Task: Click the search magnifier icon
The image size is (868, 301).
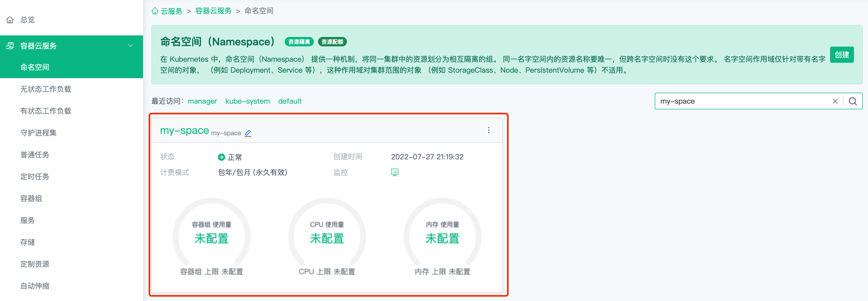Action: point(852,101)
